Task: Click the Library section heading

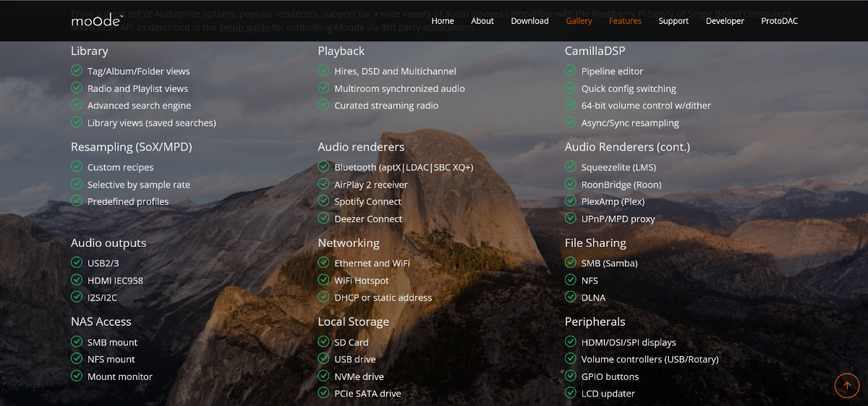Action: point(90,51)
